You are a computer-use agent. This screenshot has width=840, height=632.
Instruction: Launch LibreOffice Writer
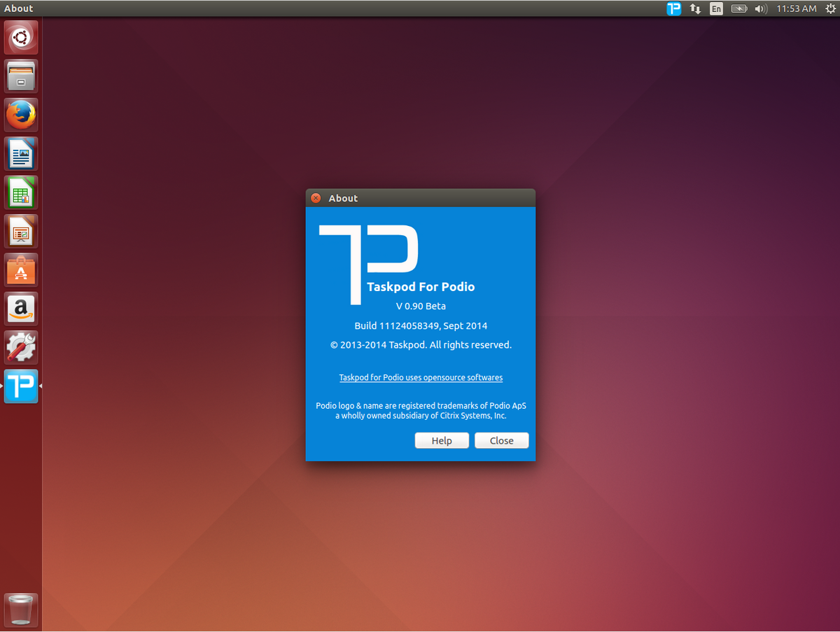(20, 153)
